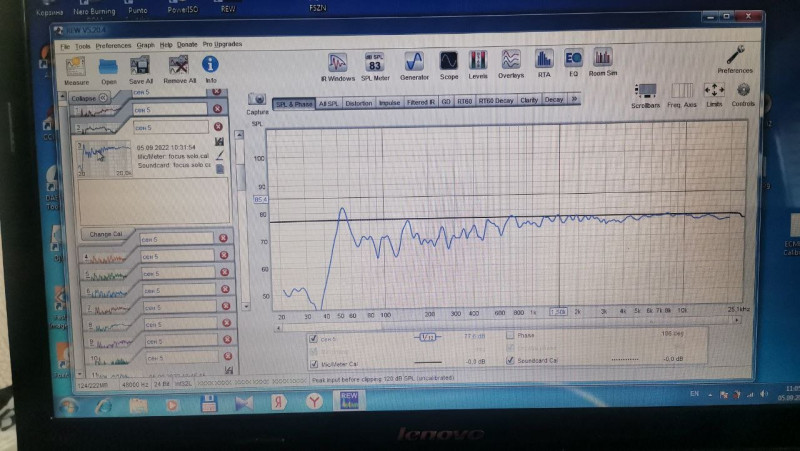Image resolution: width=800 pixels, height=451 pixels.
Task: Open the Help menu
Action: [166, 45]
